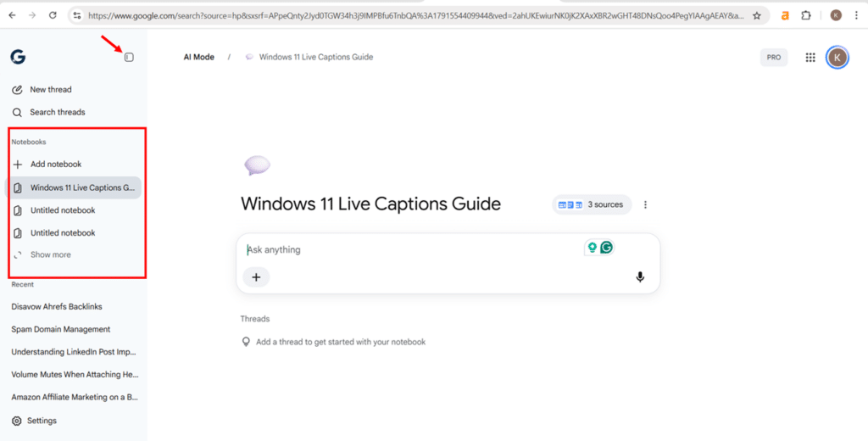Open Understanding LinkedIn Post thread

click(74, 352)
